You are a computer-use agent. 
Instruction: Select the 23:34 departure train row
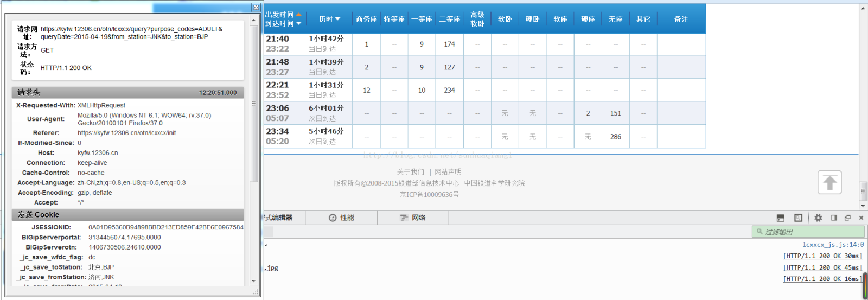[x=485, y=136]
